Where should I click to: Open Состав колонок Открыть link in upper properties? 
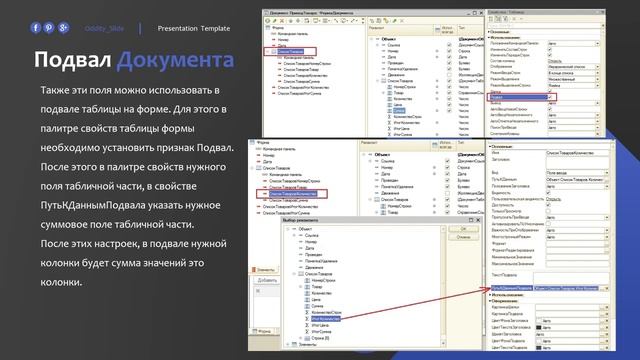(x=554, y=61)
